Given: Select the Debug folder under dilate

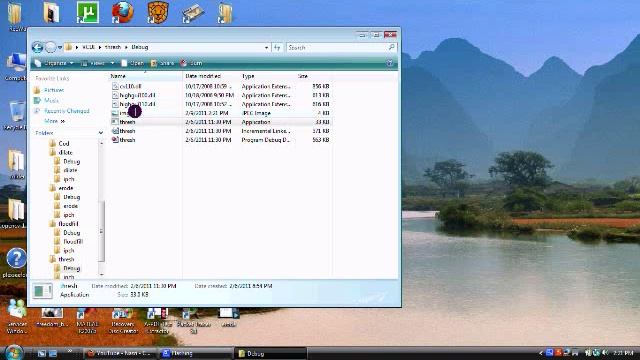Looking at the screenshot, I should click(67, 162).
